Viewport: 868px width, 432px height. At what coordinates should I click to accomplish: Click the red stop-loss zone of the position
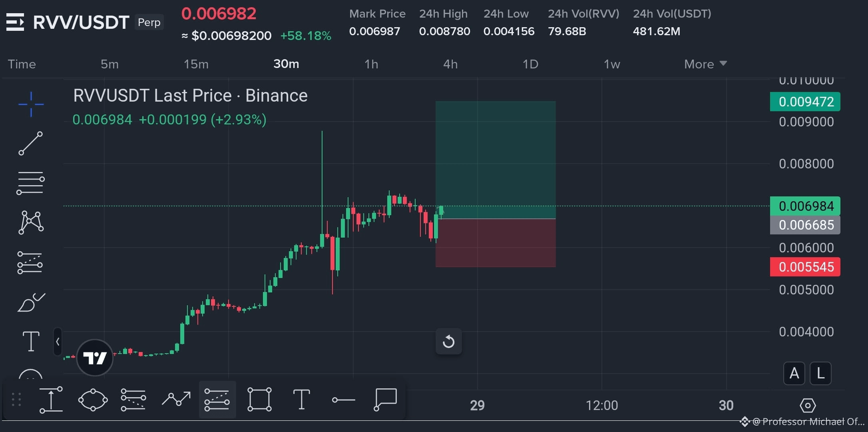[496, 243]
